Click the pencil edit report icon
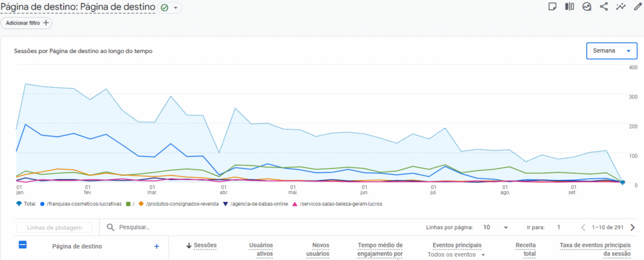Viewport: 644px width, 260px height. click(637, 7)
